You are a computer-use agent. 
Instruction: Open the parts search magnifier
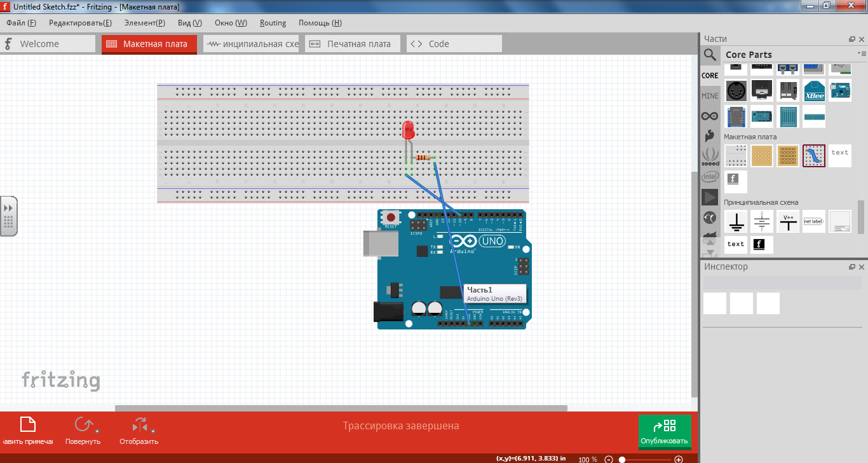(x=710, y=55)
